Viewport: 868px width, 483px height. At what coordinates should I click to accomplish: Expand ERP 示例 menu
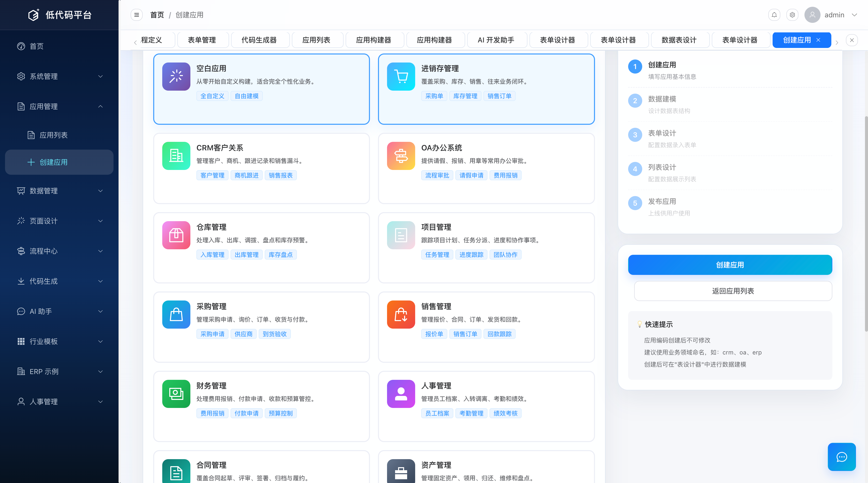tap(59, 372)
